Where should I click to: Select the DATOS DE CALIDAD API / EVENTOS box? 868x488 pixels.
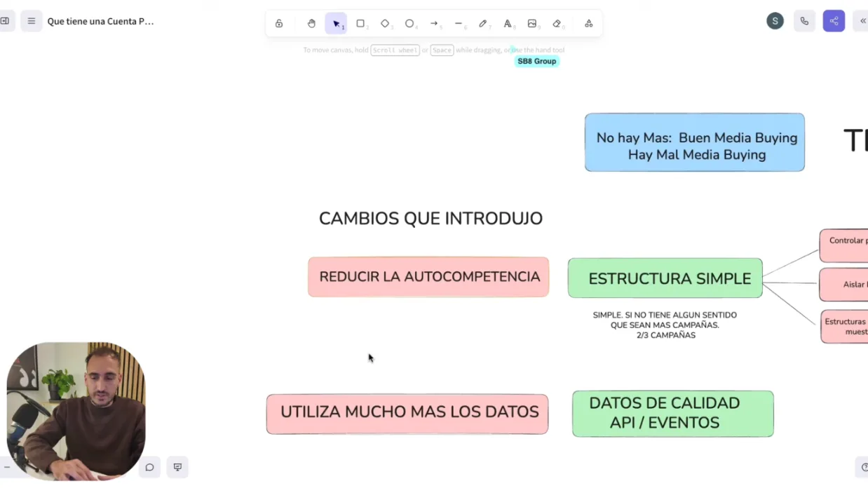tap(673, 414)
